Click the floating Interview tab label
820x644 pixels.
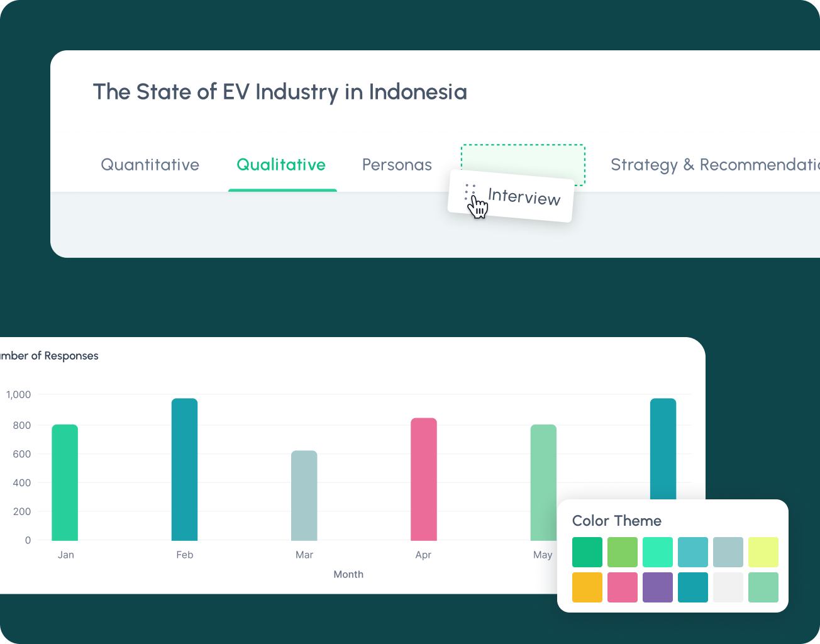tap(524, 197)
